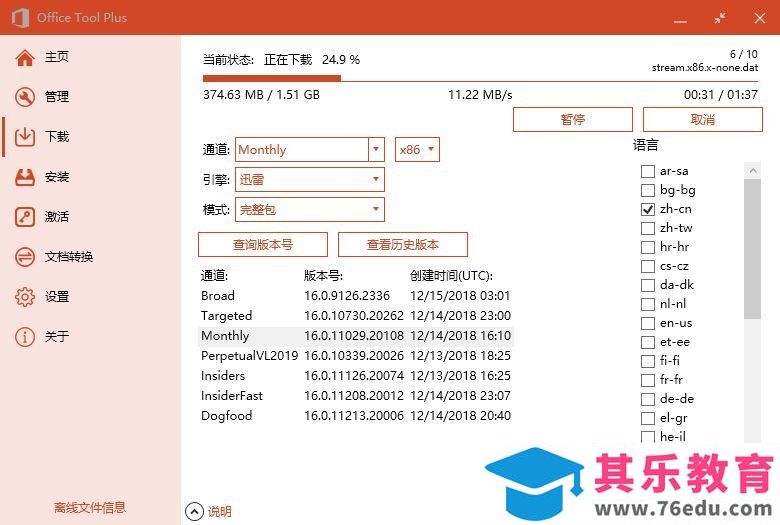Click the Install tray icon in sidebar
Image resolution: width=780 pixels, height=525 pixels.
click(x=24, y=177)
